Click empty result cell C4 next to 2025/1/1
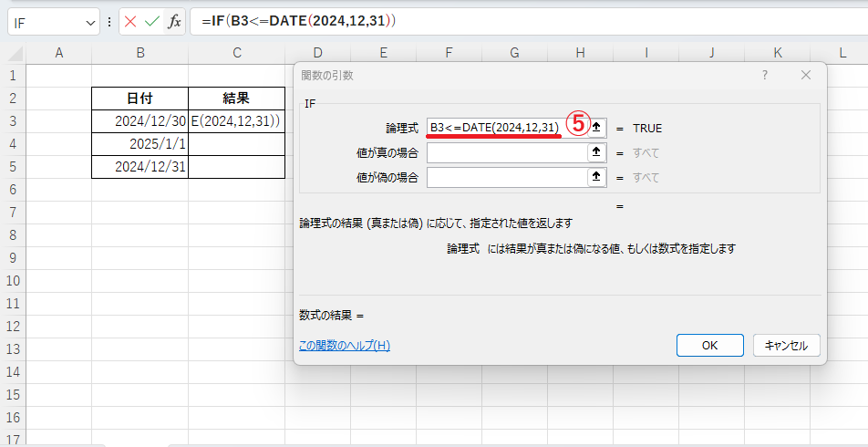 tap(237, 144)
